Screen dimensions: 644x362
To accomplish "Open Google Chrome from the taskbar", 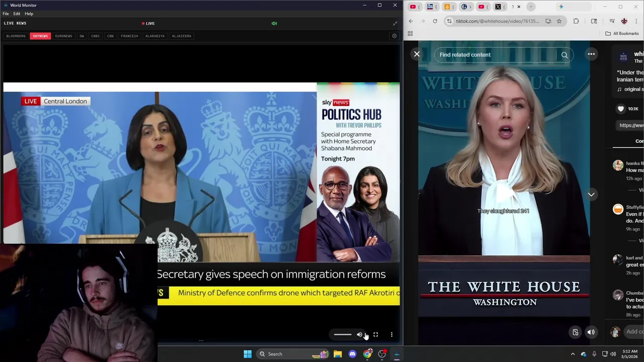I will [367, 354].
